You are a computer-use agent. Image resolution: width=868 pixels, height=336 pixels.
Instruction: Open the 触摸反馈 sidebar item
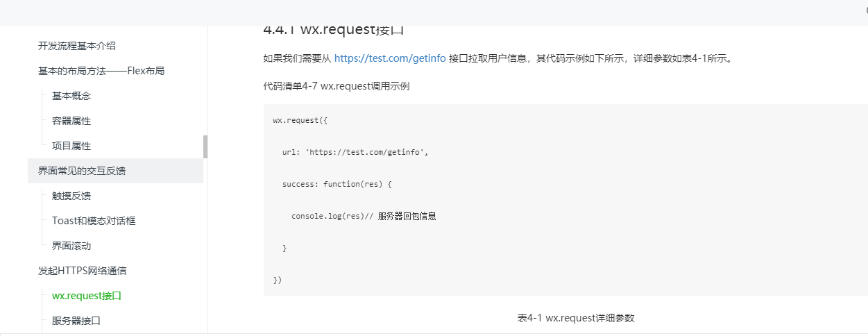[71, 196]
